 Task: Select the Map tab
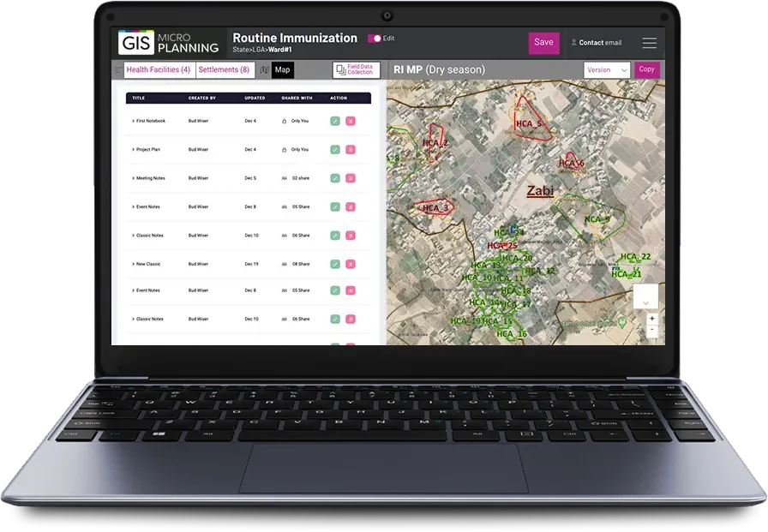pyautogui.click(x=283, y=70)
